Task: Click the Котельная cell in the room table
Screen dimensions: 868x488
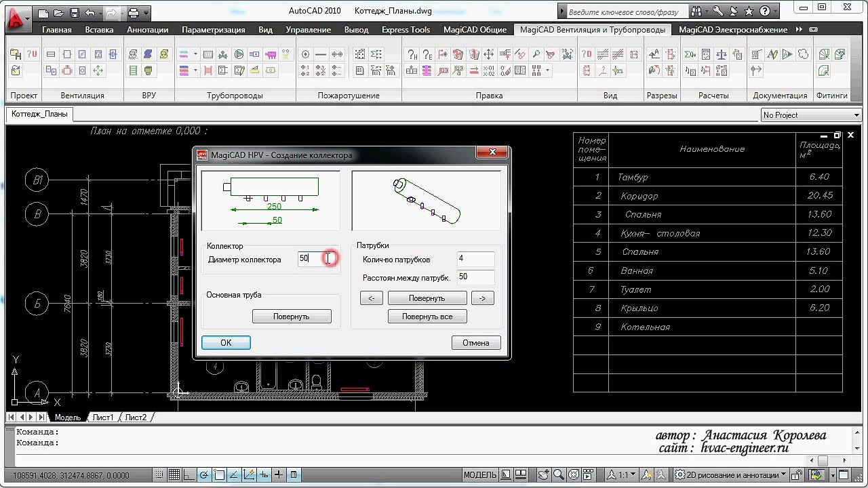Action: pyautogui.click(x=702, y=327)
